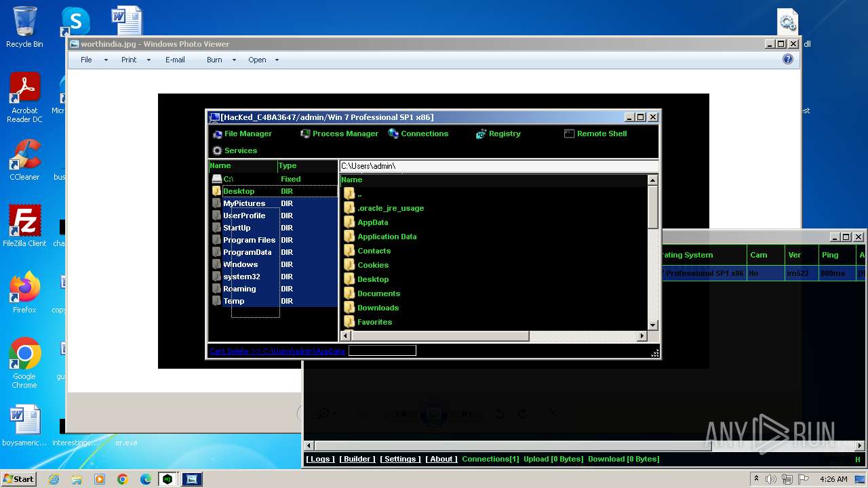Image resolution: width=868 pixels, height=488 pixels.
Task: Select the Desktop shortcut folder icon in left pane
Action: coord(217,191)
